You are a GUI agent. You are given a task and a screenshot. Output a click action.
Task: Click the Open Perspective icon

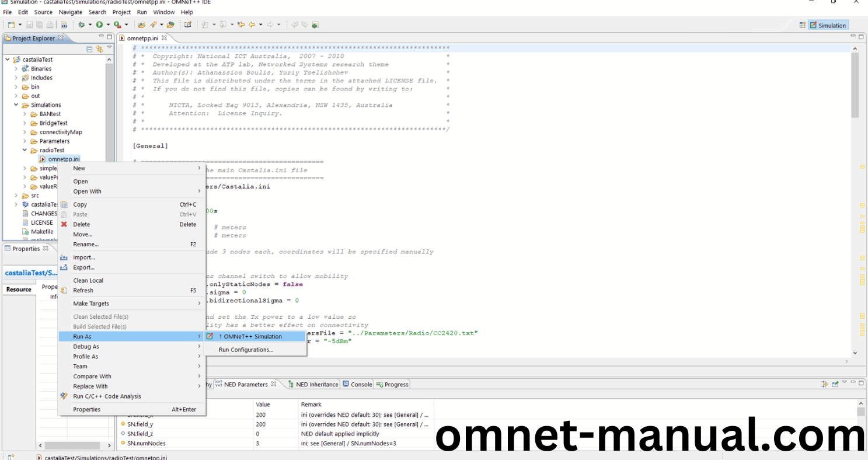pos(802,25)
